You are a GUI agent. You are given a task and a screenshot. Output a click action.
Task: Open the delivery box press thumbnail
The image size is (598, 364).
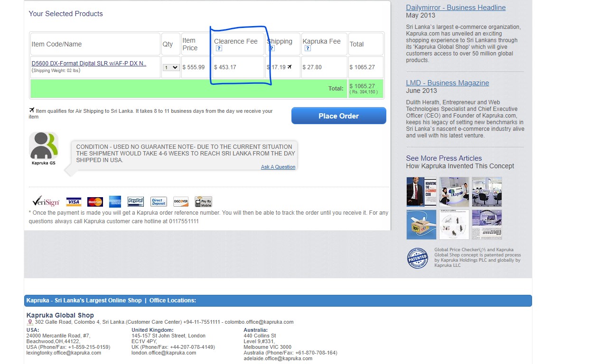point(421,225)
